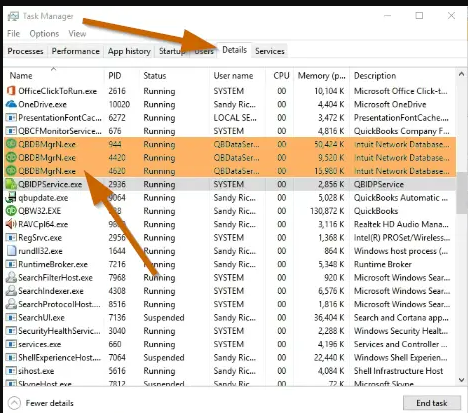
Task: Click the qbupdate.exe icon
Action: coord(11,197)
